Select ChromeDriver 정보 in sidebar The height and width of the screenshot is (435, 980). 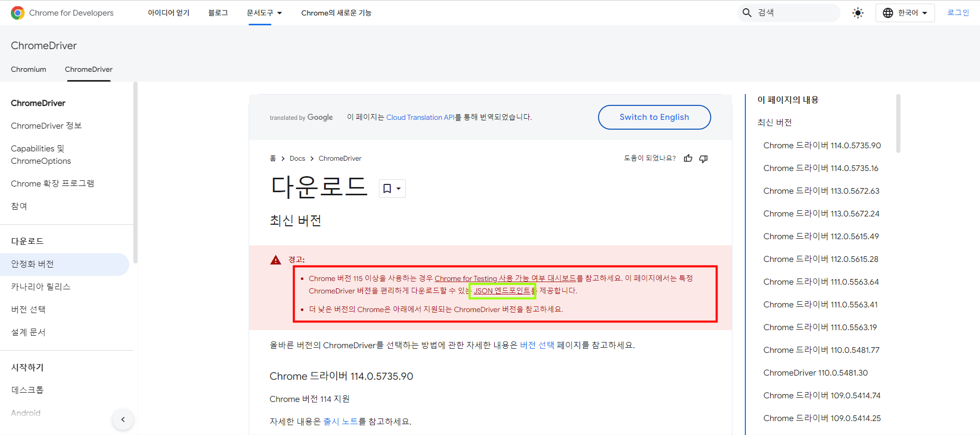click(47, 126)
